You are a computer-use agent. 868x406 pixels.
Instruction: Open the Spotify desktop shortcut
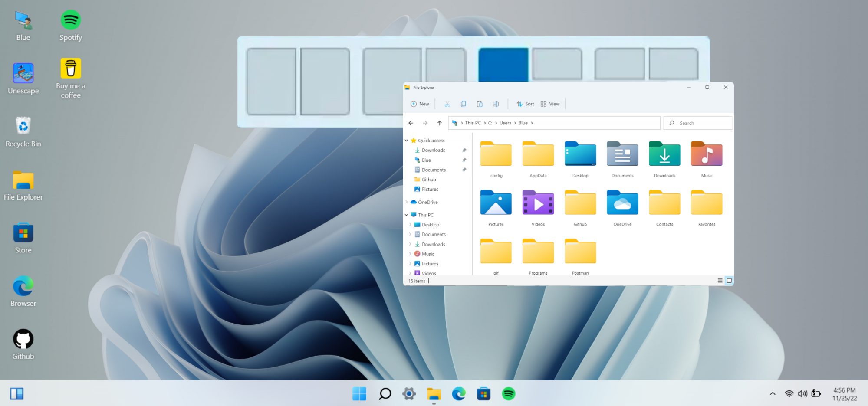pyautogui.click(x=70, y=26)
